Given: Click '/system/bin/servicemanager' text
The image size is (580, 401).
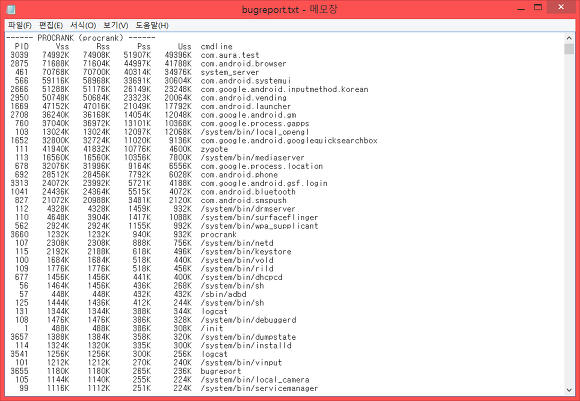Looking at the screenshot, I should click(x=259, y=388).
